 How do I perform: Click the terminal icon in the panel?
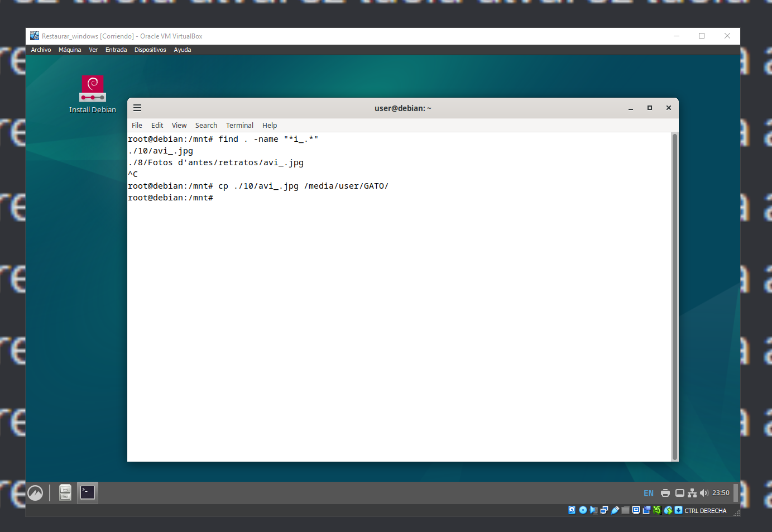point(88,492)
